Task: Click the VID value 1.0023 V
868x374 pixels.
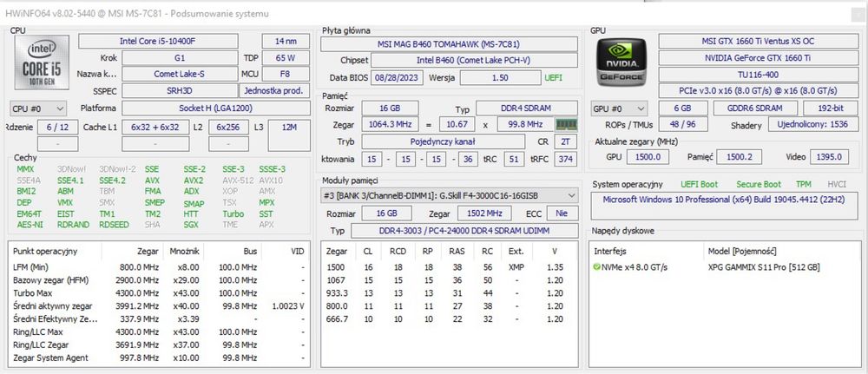Action: (x=288, y=306)
